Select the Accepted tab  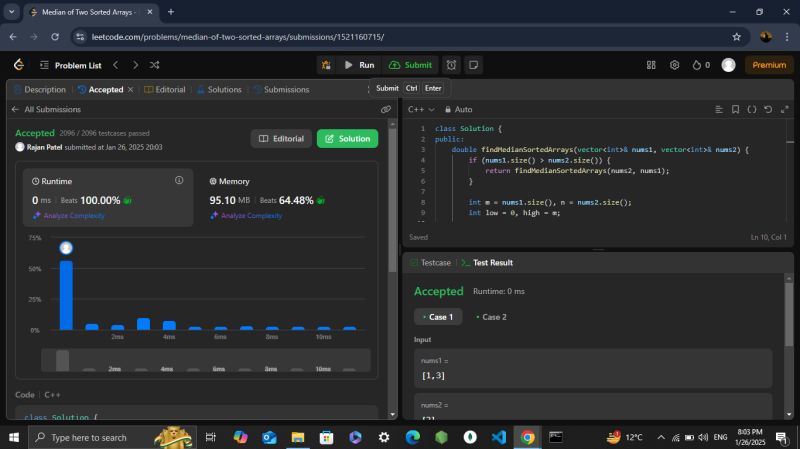click(101, 89)
